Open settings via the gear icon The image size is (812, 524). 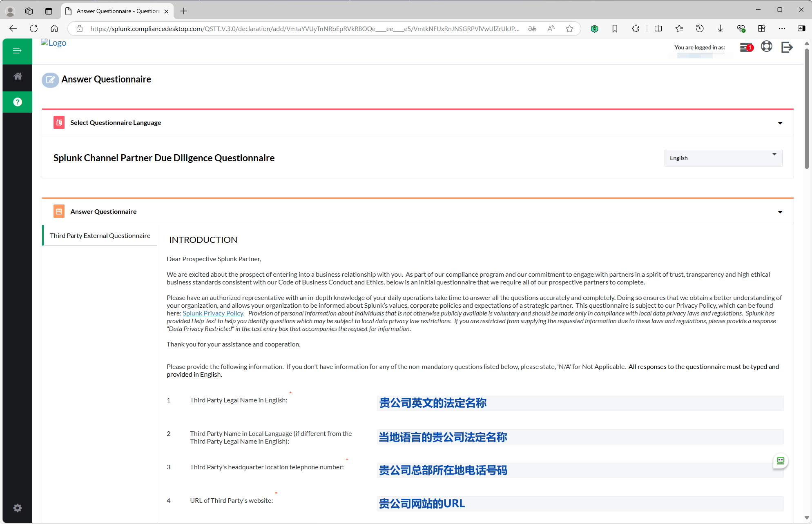[x=17, y=508]
